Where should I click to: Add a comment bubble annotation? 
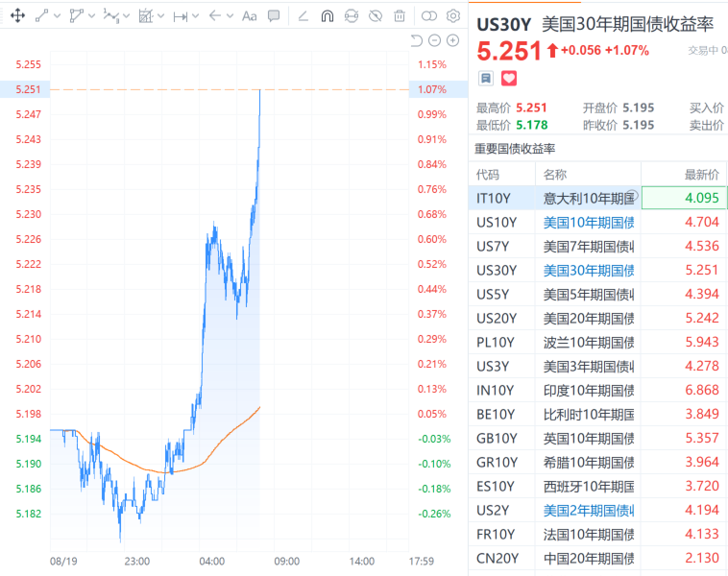pos(274,16)
